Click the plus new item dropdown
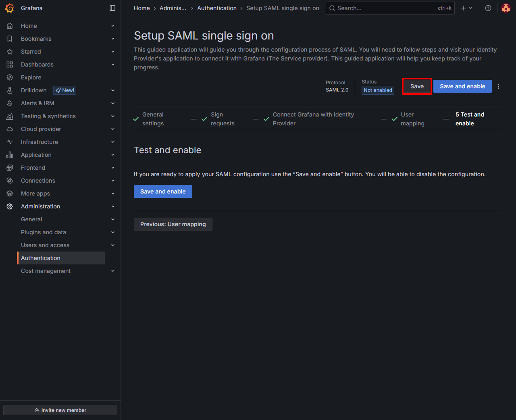Screen dimensions: 516x420 click(466, 8)
